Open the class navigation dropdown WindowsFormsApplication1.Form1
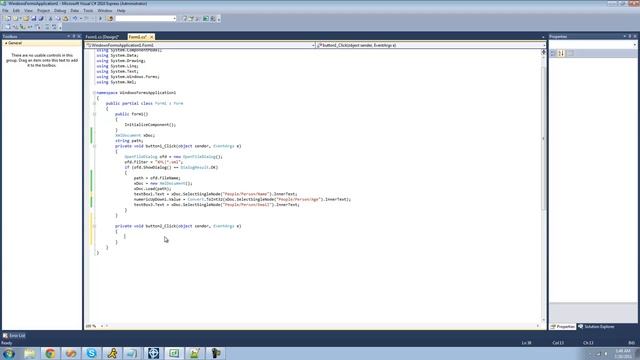The height and width of the screenshot is (360, 640). [x=200, y=45]
